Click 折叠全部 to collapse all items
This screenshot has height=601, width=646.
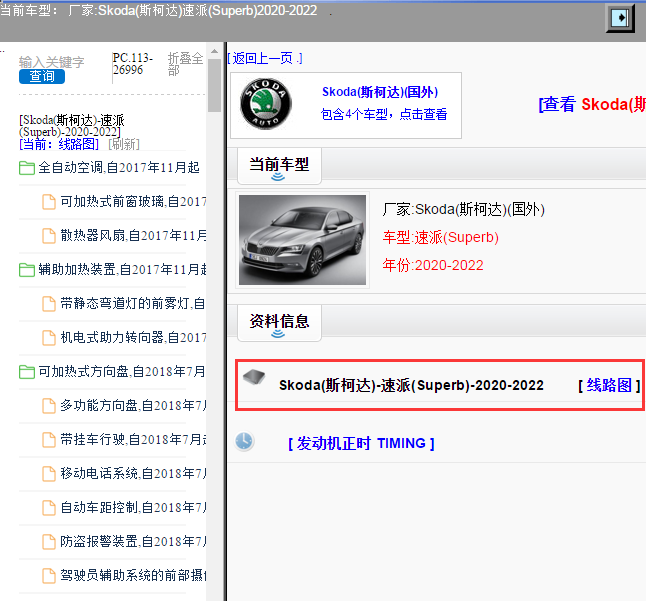(x=185, y=64)
